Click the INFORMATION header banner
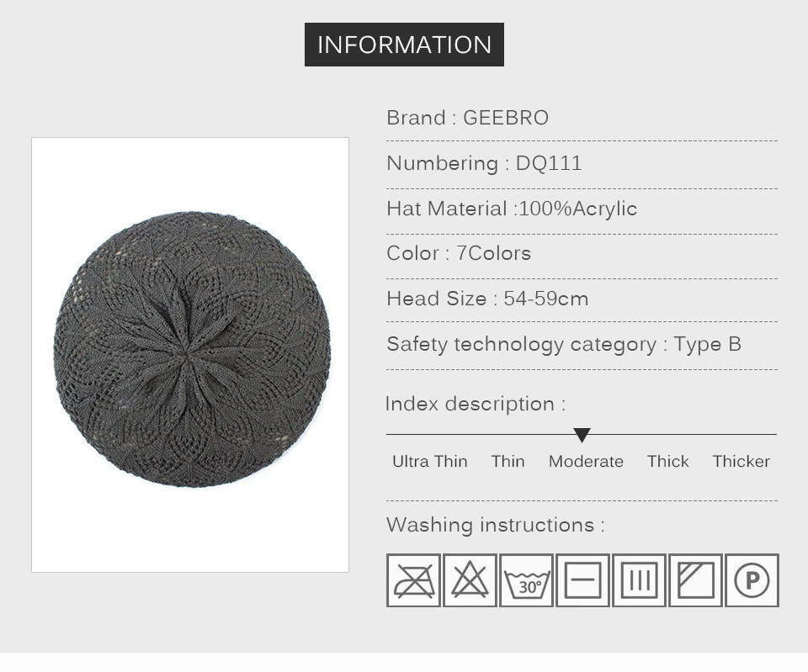Screen dimensions: 808x672 point(404,45)
